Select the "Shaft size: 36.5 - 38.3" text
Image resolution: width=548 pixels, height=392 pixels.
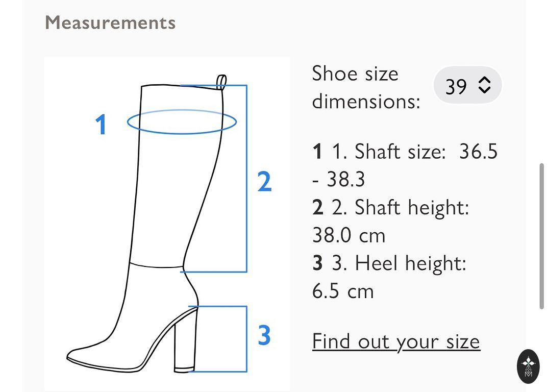[405, 165]
